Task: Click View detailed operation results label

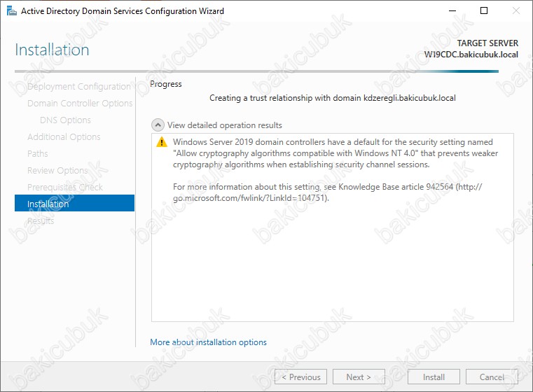Action: (224, 125)
